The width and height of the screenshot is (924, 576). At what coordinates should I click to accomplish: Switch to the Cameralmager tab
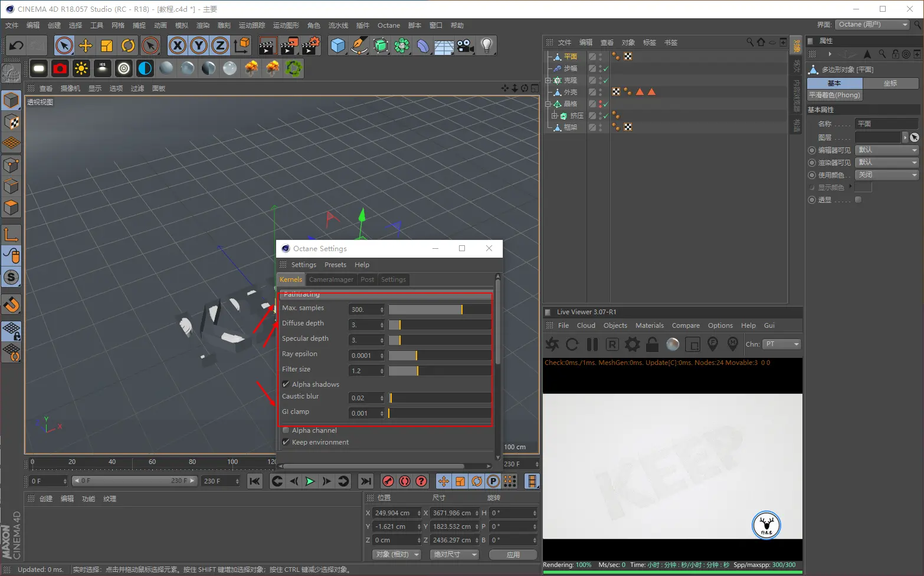331,279
